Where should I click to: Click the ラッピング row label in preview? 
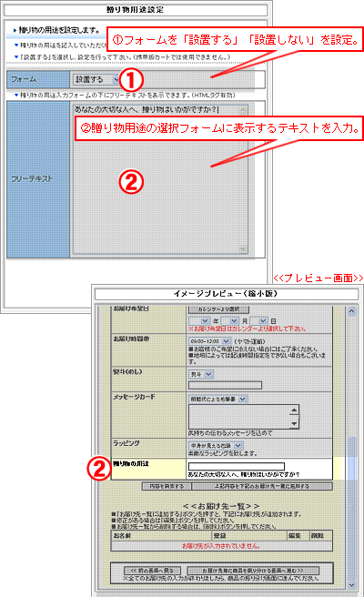126,443
